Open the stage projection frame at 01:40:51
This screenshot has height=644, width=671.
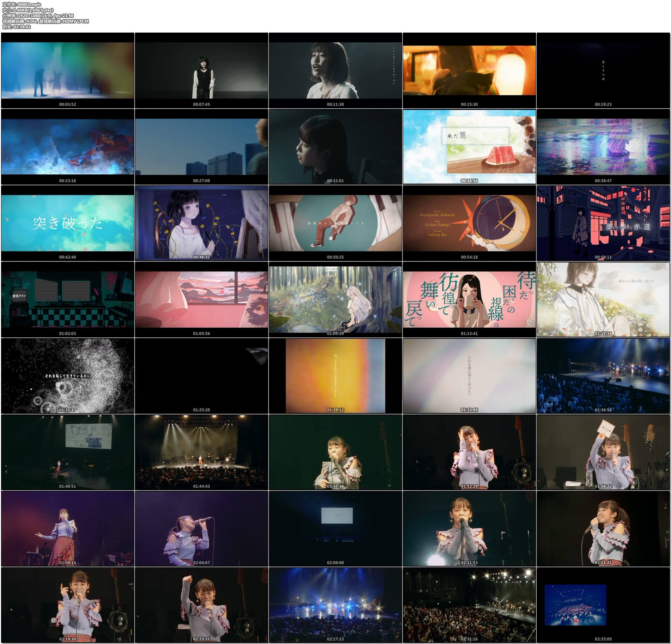tap(68, 452)
